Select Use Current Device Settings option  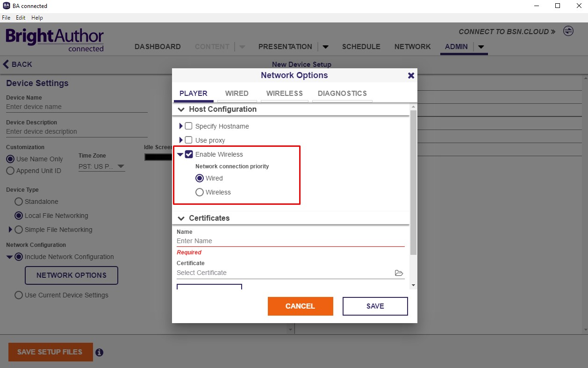tap(19, 295)
